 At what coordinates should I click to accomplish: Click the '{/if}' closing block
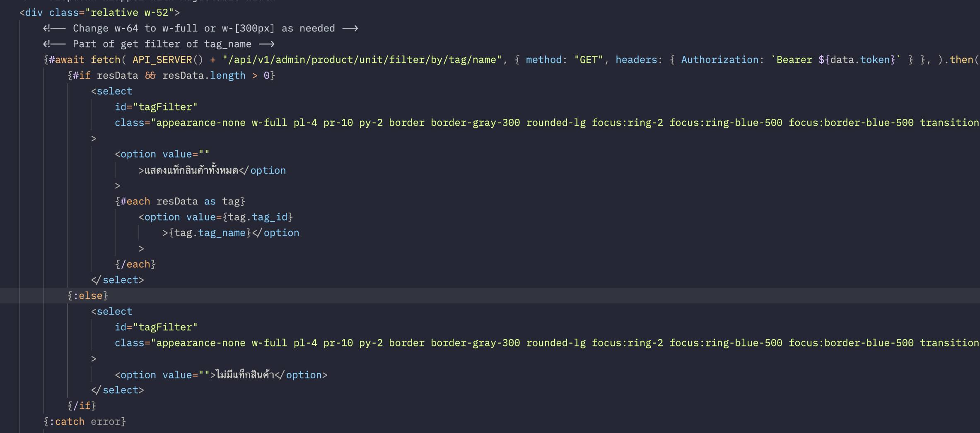click(x=82, y=406)
